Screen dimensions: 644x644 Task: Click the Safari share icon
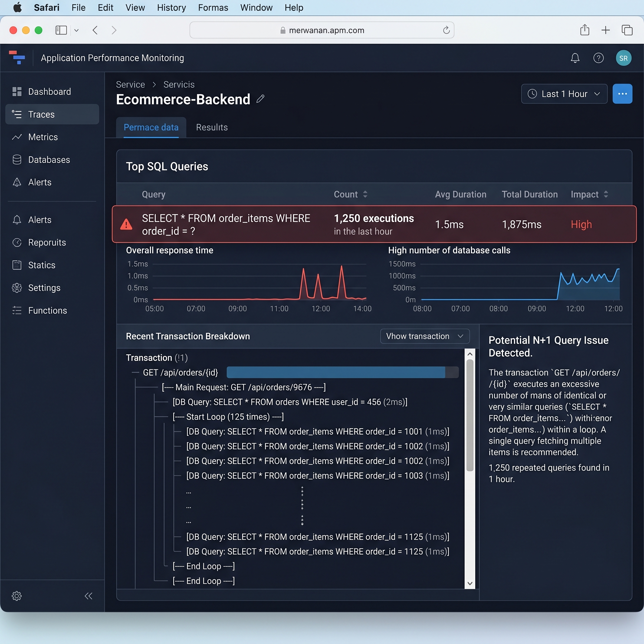click(585, 30)
